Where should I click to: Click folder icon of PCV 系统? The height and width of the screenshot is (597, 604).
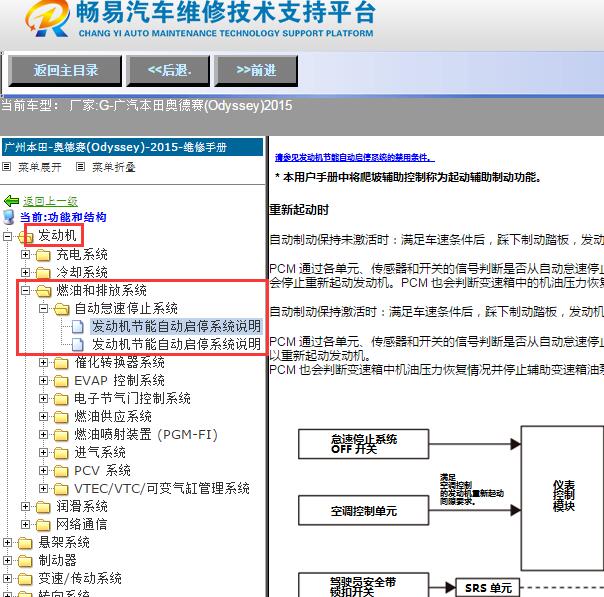pos(61,471)
